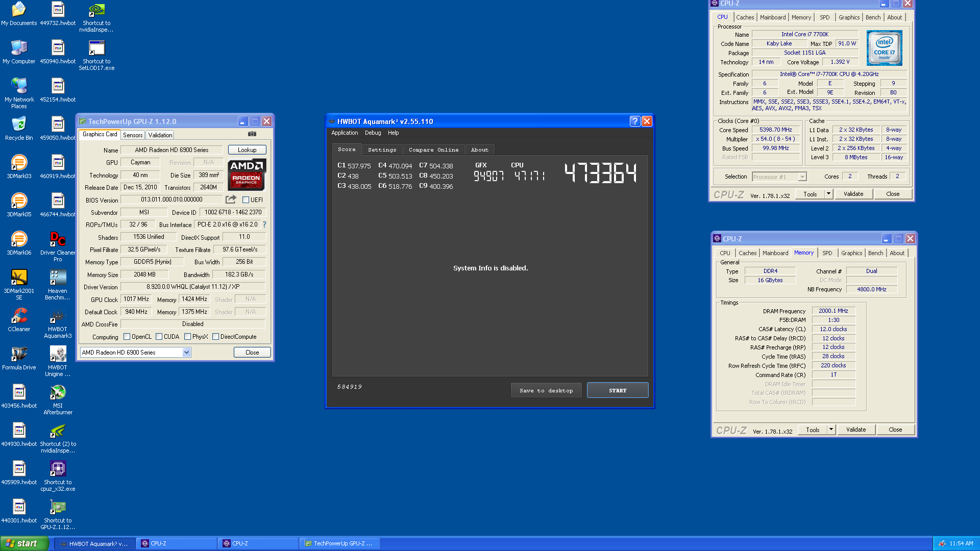Launch Heaven Benchmark shortcut
980x551 pixels.
[x=58, y=285]
